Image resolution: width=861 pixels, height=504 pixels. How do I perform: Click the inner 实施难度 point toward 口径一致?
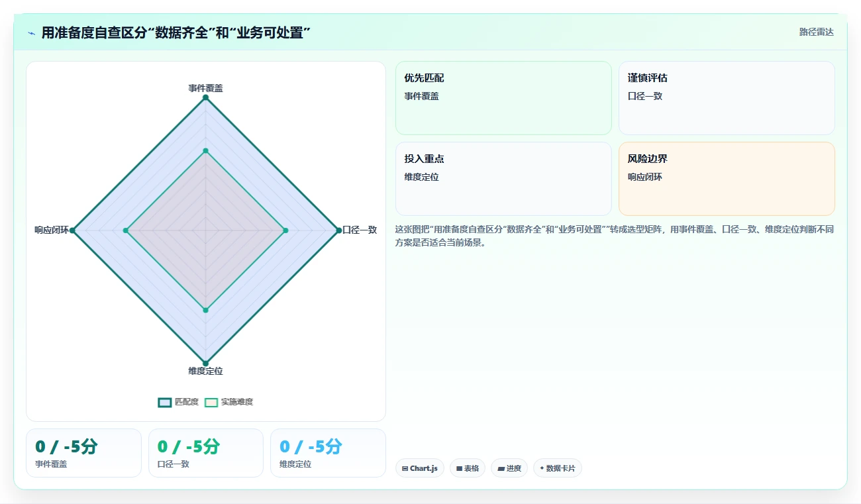pos(285,230)
